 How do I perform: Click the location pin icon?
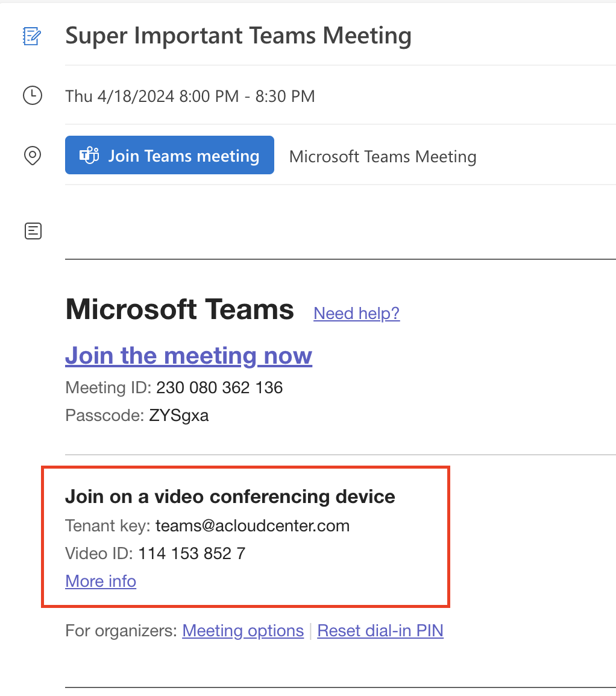click(x=32, y=156)
